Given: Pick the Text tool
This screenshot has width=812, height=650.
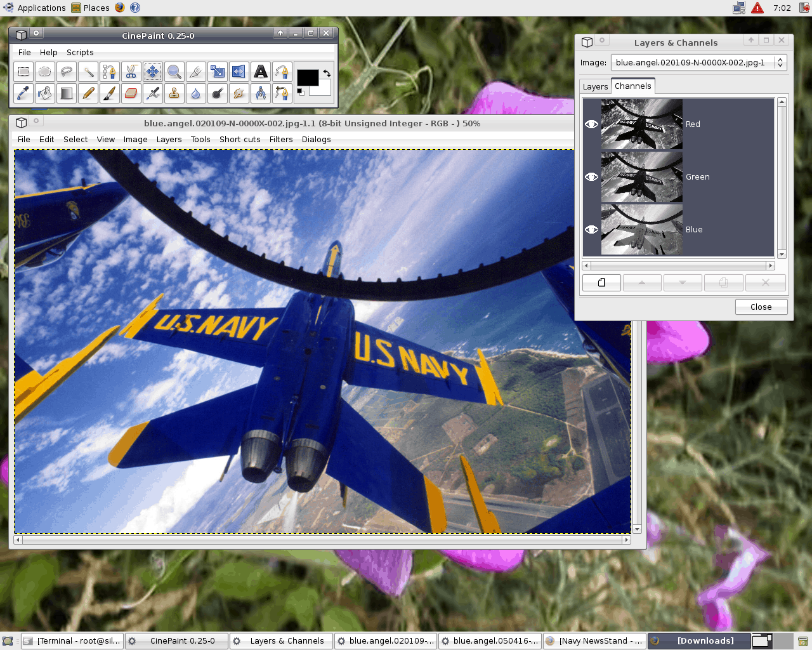Looking at the screenshot, I should (x=260, y=72).
